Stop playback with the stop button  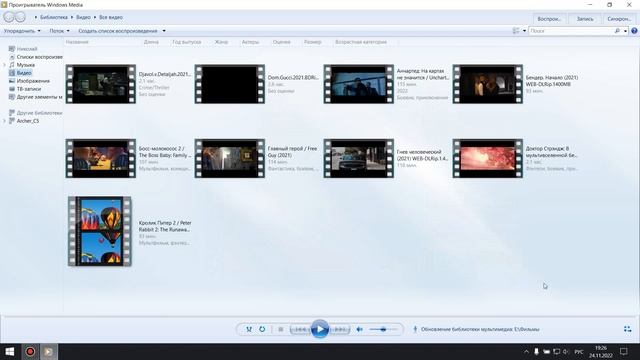pos(280,329)
